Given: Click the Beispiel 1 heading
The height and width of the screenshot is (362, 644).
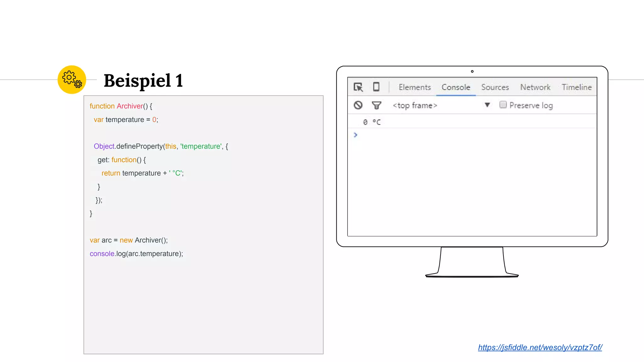Looking at the screenshot, I should pos(143,81).
